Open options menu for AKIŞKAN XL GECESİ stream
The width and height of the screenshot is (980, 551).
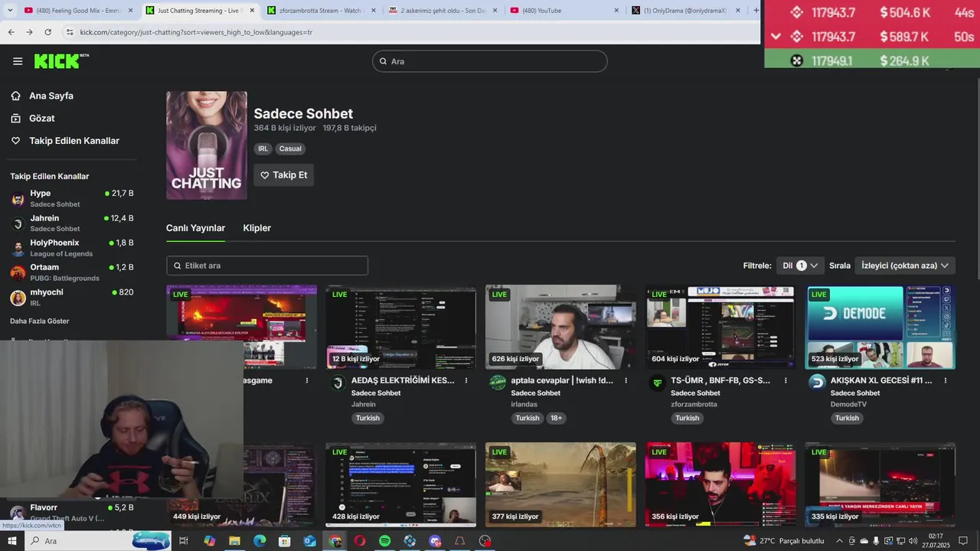click(x=946, y=380)
